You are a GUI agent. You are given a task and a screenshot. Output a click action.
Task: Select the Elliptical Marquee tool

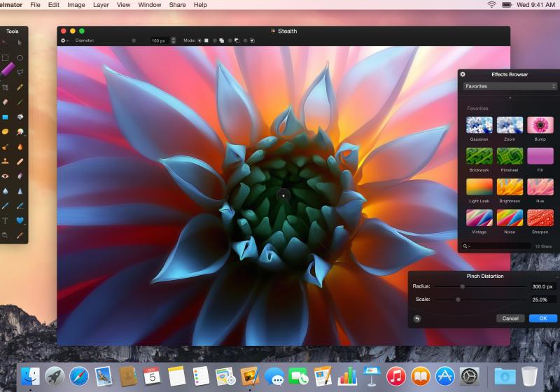pos(20,57)
